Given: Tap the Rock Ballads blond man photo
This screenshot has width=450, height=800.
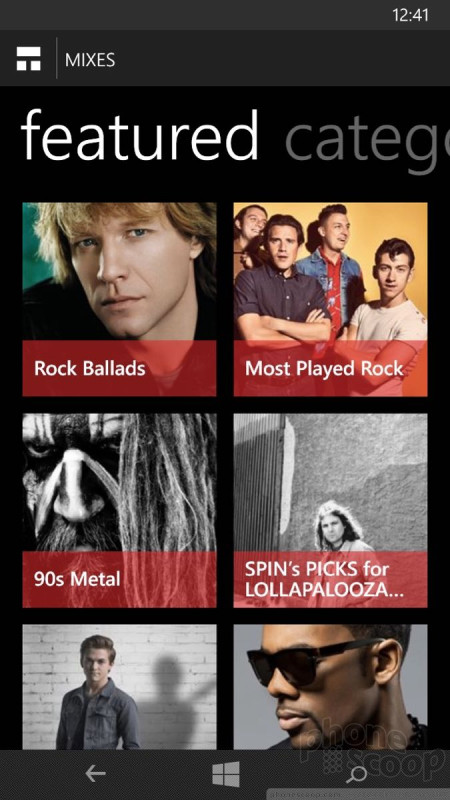Looking at the screenshot, I should (x=119, y=271).
